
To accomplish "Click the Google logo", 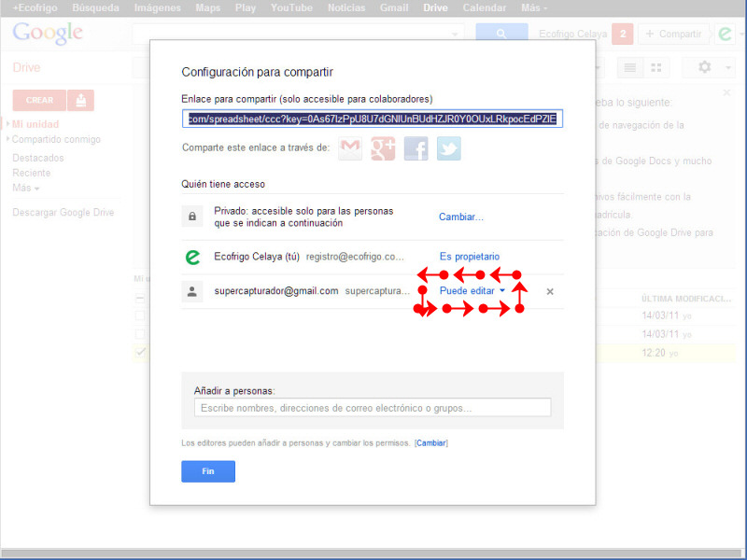I will (x=48, y=34).
